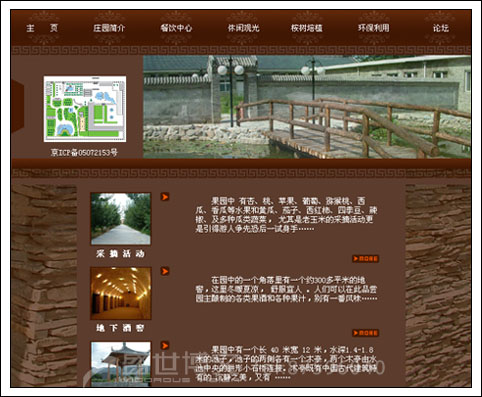Select the 采摘活动 caption
The image size is (482, 397).
point(121,254)
